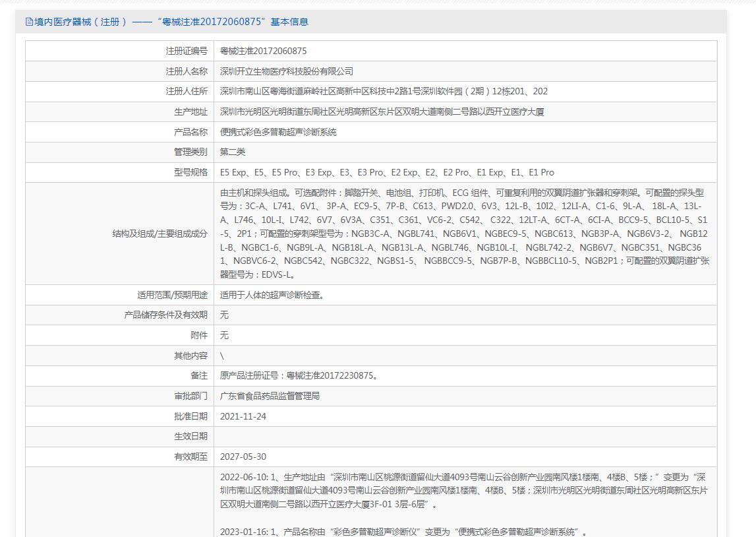Image resolution: width=756 pixels, height=537 pixels.
Task: Click the 备注 original registration number text
Action: (x=300, y=376)
